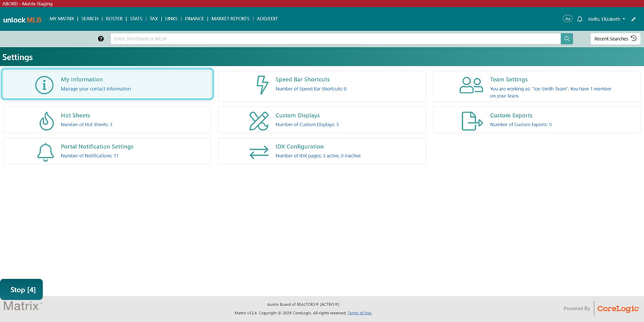644x322 pixels.
Task: Open the MY MATRIX menu
Action: [62, 18]
